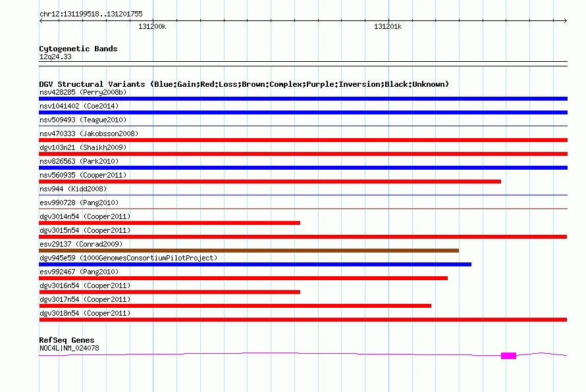Select the brown complex bar for esv29137
Screen dimensions: 586x392
pos(249,251)
